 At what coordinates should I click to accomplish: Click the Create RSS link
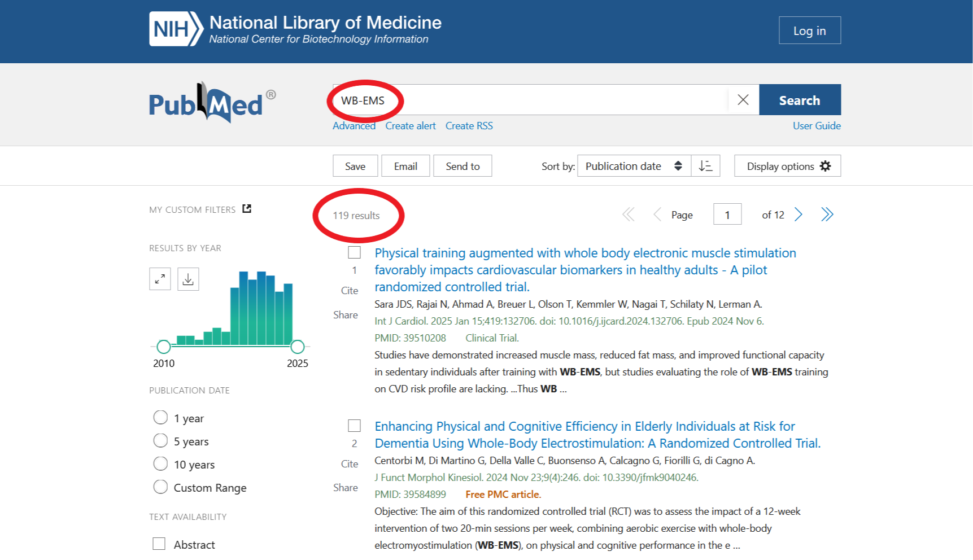point(469,126)
